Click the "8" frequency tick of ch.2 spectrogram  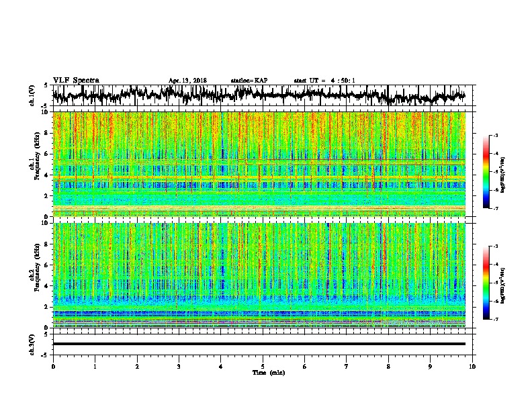coord(48,244)
